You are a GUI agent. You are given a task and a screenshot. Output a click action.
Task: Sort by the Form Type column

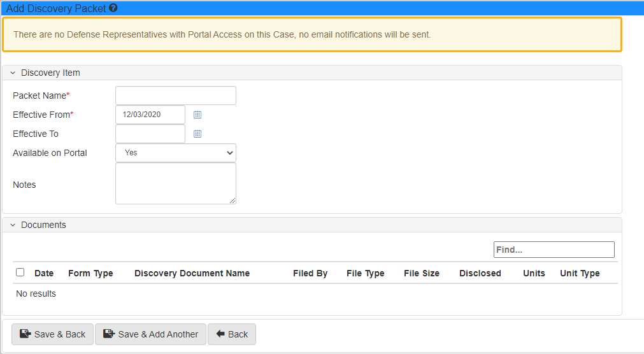pyautogui.click(x=90, y=274)
